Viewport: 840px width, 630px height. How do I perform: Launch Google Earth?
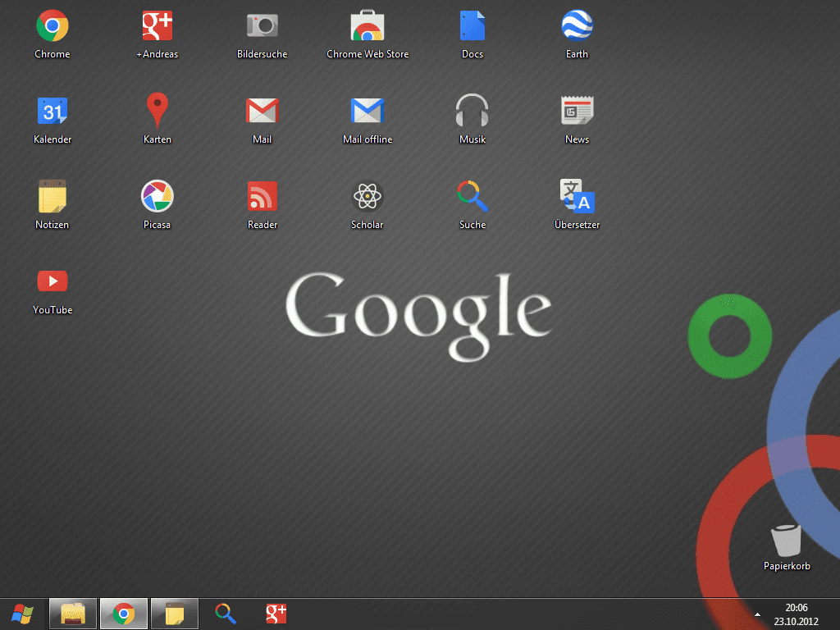click(577, 26)
